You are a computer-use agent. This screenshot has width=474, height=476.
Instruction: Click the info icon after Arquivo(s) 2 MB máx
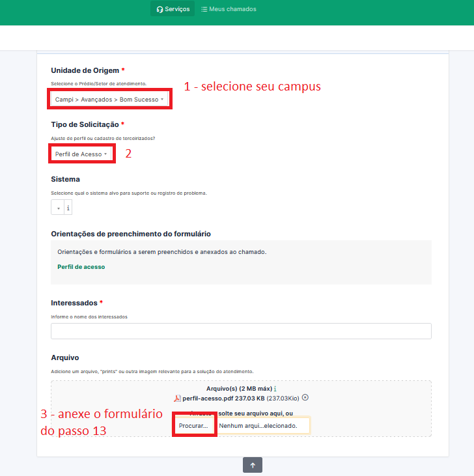tap(275, 389)
